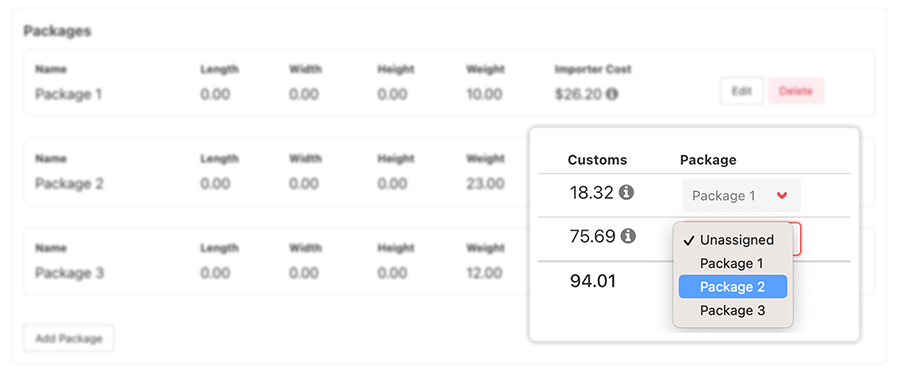Choose Package 2 highlighted option
900x371 pixels.
point(732,287)
